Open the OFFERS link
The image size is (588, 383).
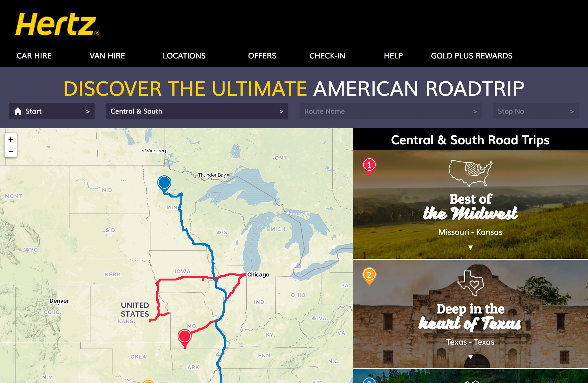pyautogui.click(x=262, y=56)
